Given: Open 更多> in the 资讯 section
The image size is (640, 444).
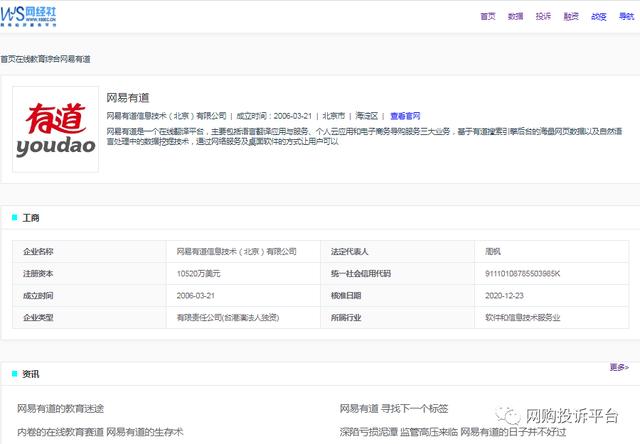Looking at the screenshot, I should [x=619, y=367].
